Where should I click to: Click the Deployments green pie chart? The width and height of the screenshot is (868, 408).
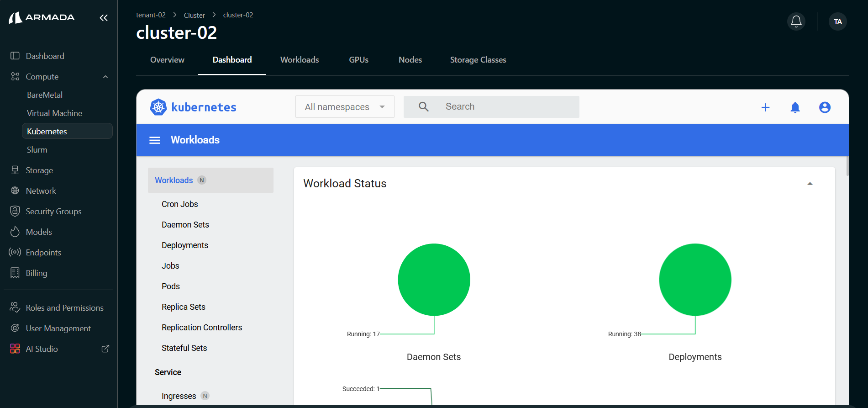coord(695,280)
